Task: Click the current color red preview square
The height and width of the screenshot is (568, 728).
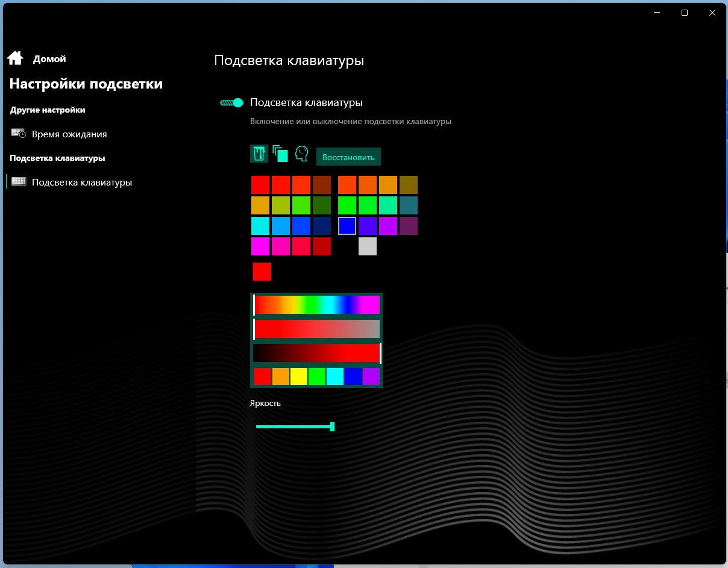Action: pos(262,272)
